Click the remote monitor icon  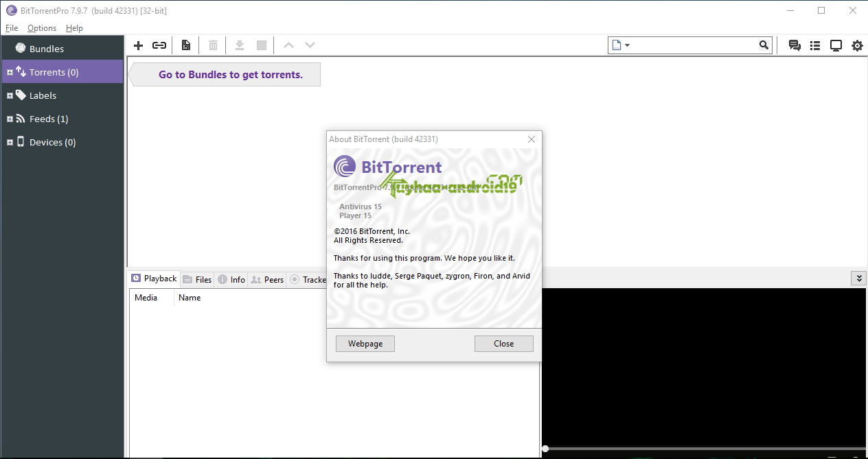pos(836,45)
